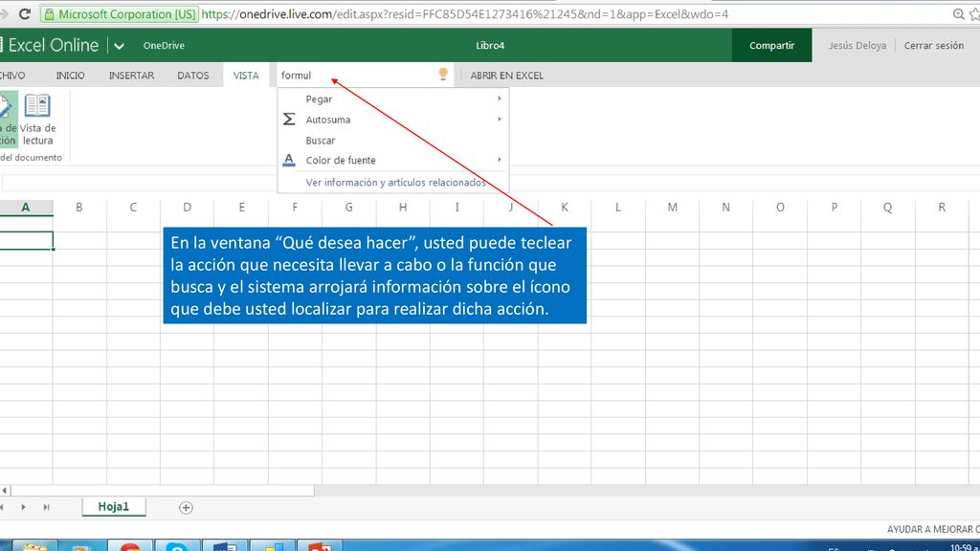Open the INSERTAR ribbon tab
Viewport: 980px width, 551px height.
(x=131, y=75)
